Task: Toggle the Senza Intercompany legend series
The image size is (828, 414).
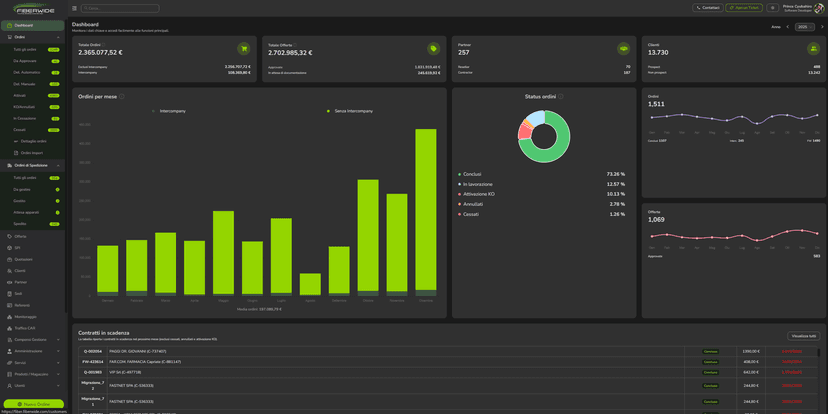Action: click(x=350, y=111)
